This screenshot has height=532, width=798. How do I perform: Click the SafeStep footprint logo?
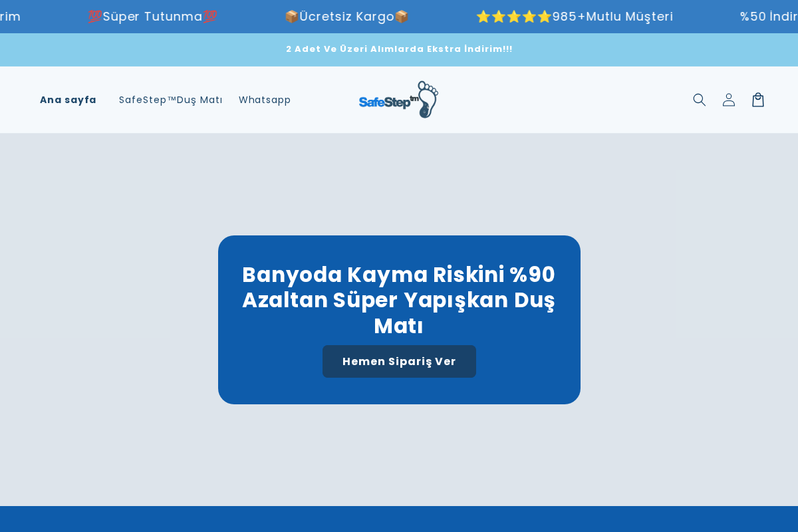(398, 99)
